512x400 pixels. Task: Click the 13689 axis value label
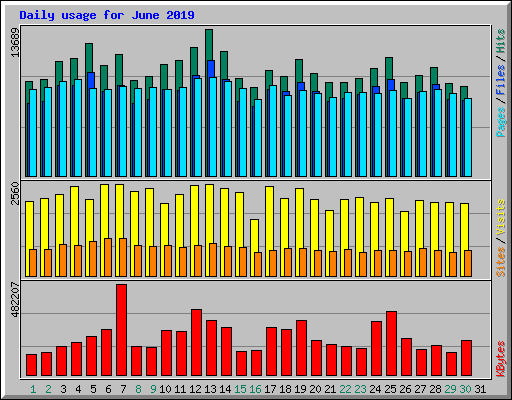click(15, 43)
